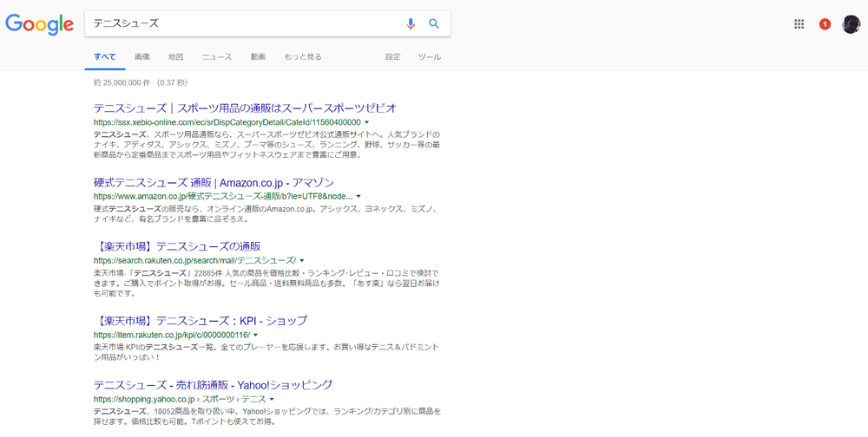
Task: Open the Google account profile avatar
Action: (x=851, y=24)
